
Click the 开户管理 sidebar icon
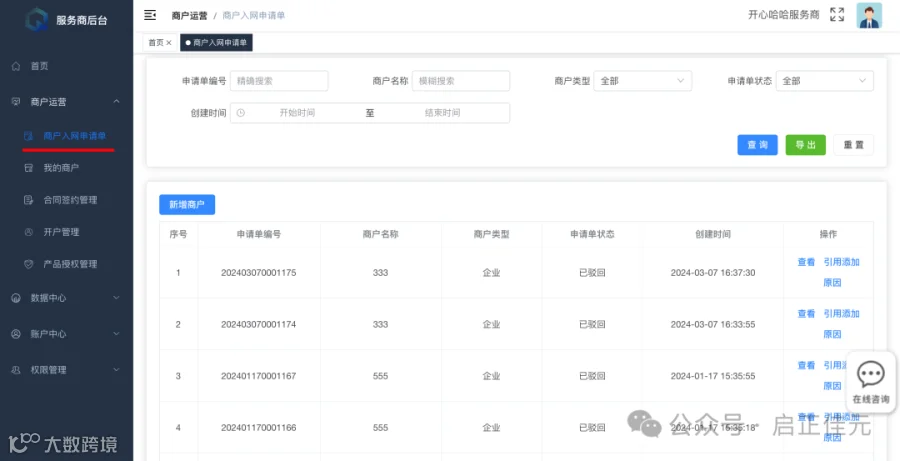pos(29,232)
